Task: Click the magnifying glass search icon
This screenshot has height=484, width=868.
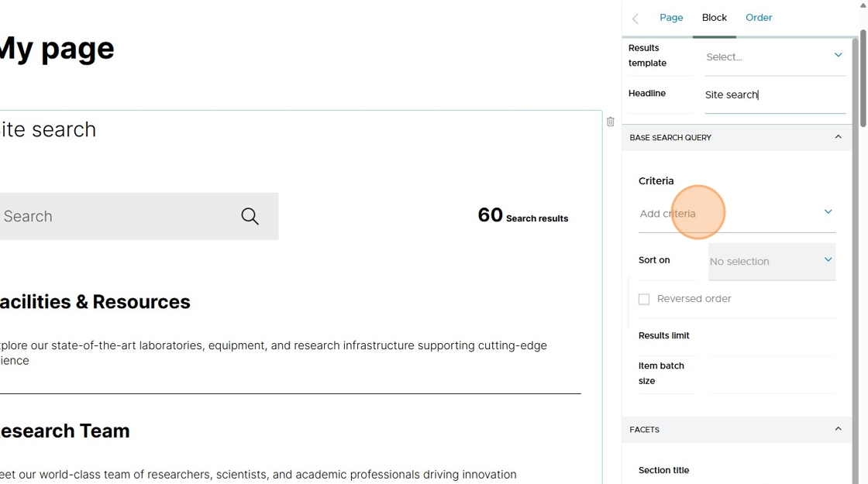Action: click(x=250, y=216)
